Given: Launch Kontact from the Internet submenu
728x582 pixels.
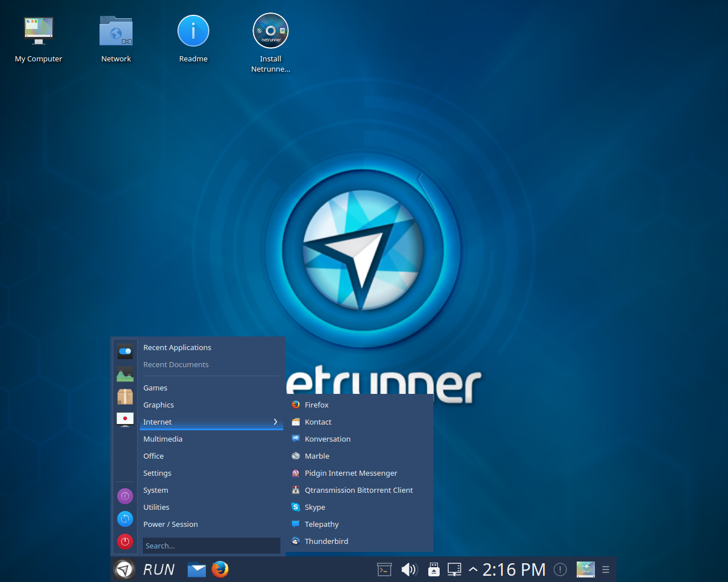Looking at the screenshot, I should pyautogui.click(x=359, y=422).
